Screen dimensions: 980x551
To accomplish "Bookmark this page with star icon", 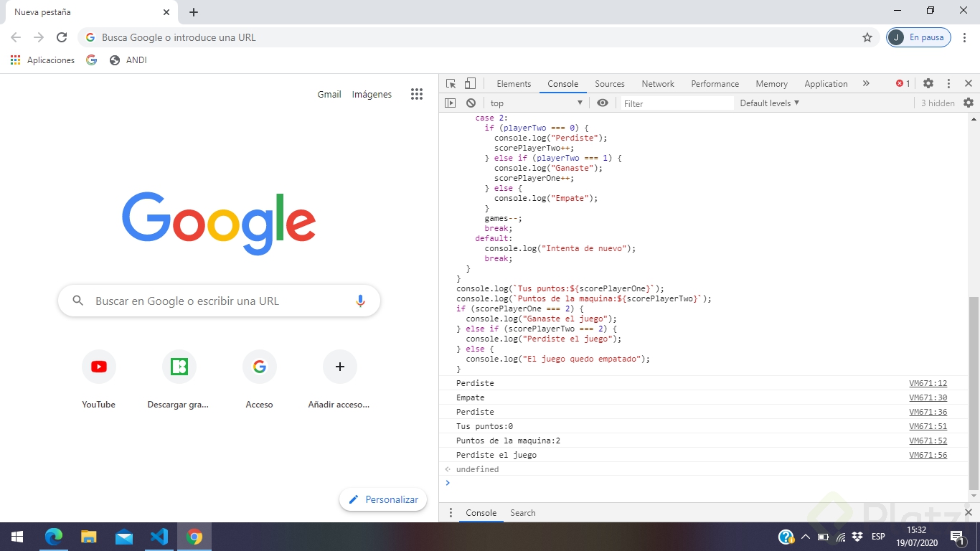I will point(867,37).
